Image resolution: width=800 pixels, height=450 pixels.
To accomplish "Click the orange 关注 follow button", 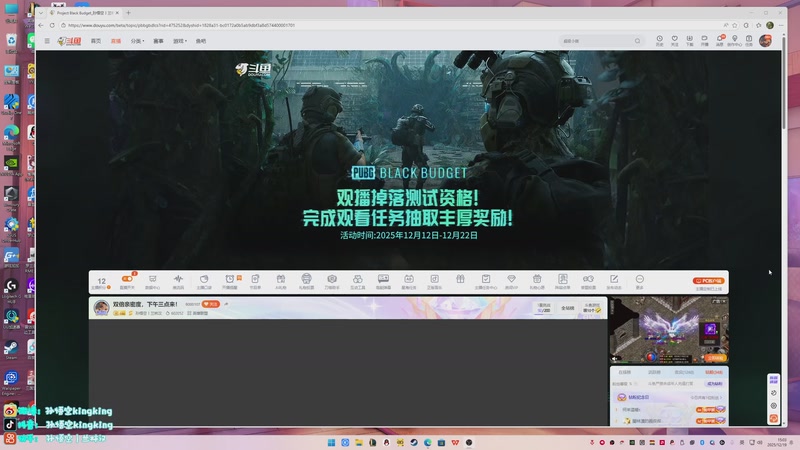I will point(211,304).
